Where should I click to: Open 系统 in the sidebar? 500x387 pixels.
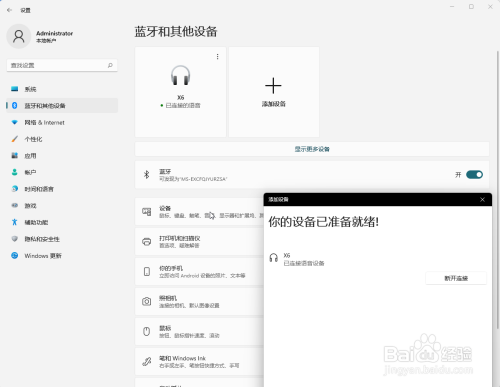tap(62, 89)
